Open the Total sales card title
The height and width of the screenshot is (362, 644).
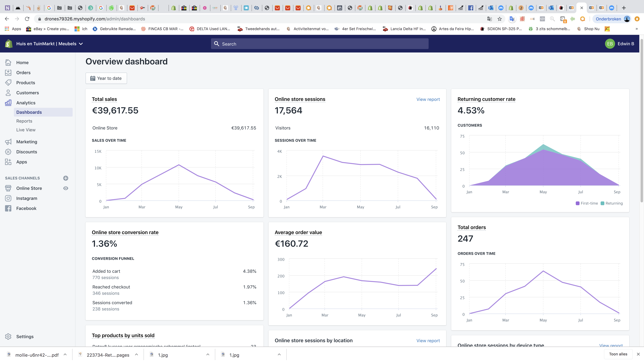(104, 99)
